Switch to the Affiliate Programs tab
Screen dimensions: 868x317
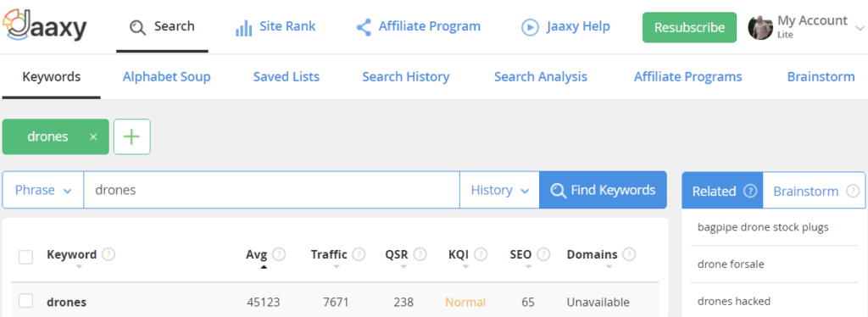pyautogui.click(x=688, y=77)
